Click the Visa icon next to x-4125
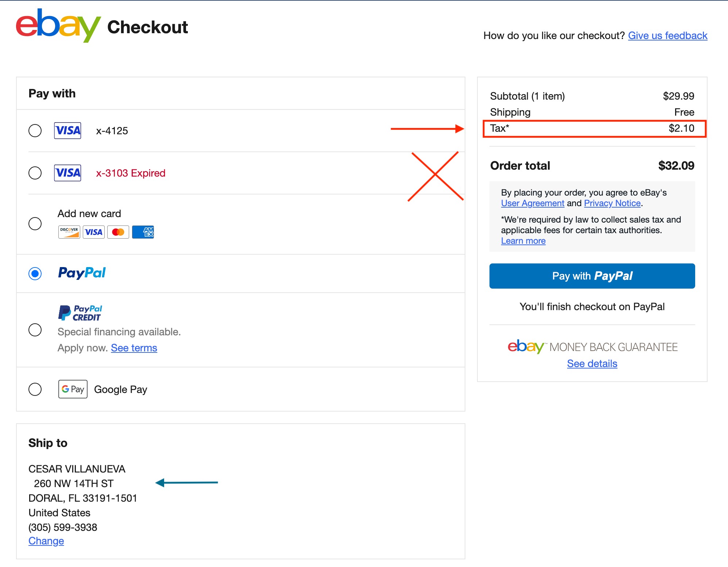728x567 pixels. tap(67, 131)
